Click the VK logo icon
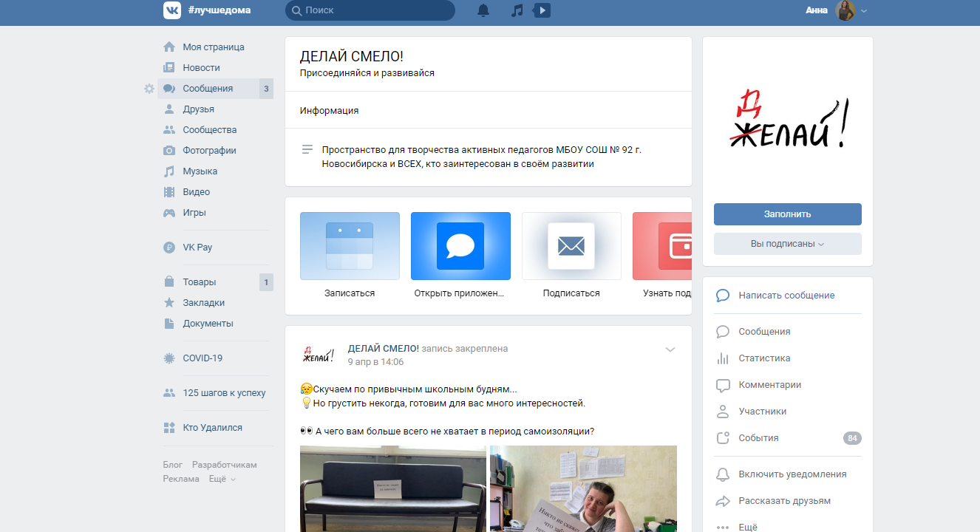This screenshot has width=980, height=532. 172,10
